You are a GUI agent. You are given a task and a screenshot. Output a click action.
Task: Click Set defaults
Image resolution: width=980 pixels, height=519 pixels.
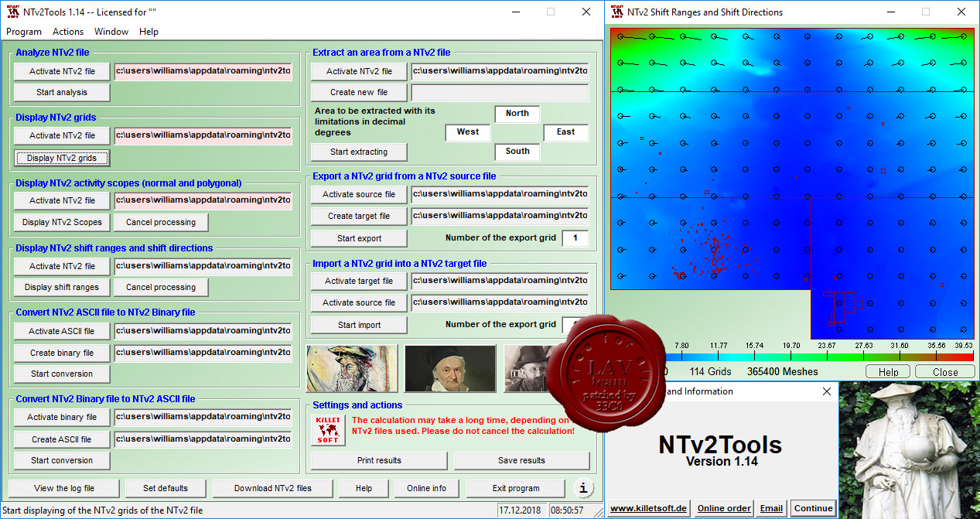click(x=166, y=488)
